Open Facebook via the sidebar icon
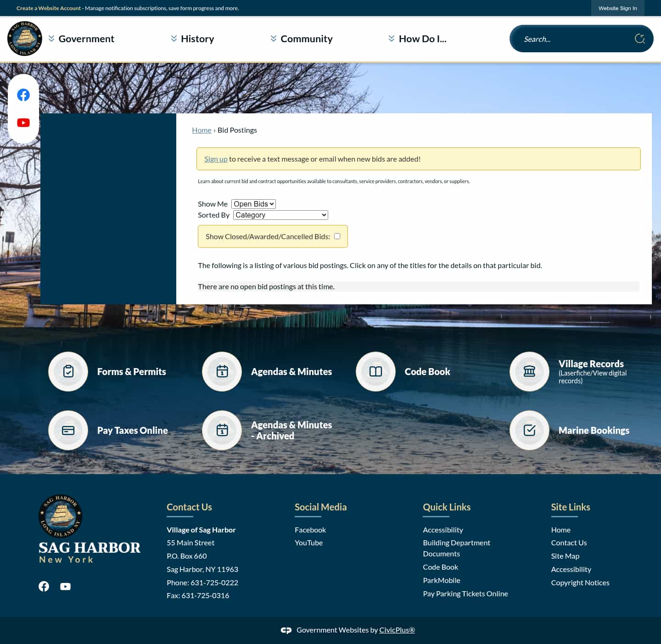Image resolution: width=661 pixels, height=644 pixels. click(23, 95)
